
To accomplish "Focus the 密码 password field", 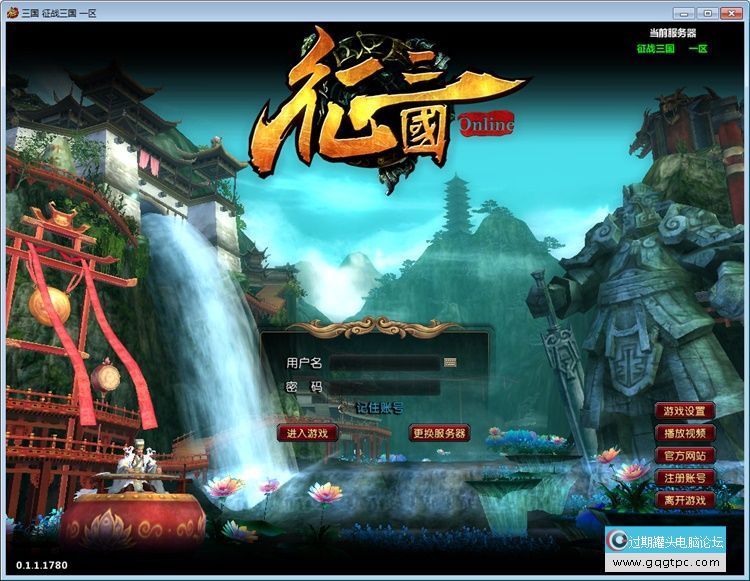I will pos(385,387).
